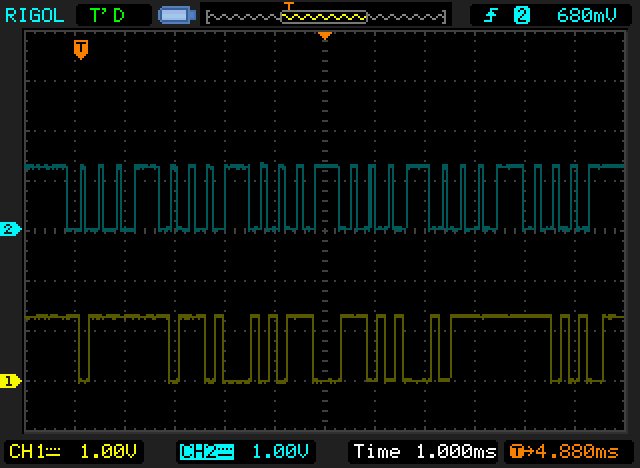Click the 680mV trigger level readout
The height and width of the screenshot is (468, 640).
[586, 16]
